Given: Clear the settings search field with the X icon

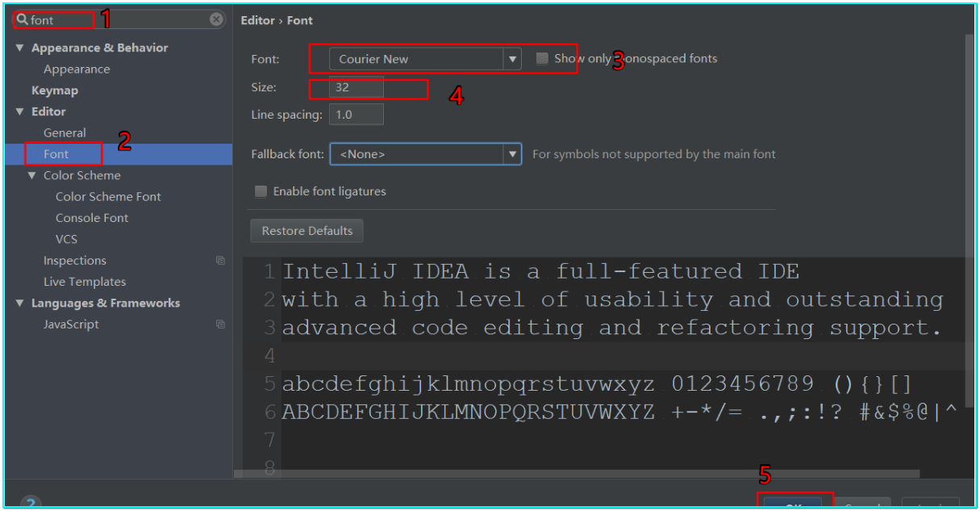Looking at the screenshot, I should (x=216, y=19).
